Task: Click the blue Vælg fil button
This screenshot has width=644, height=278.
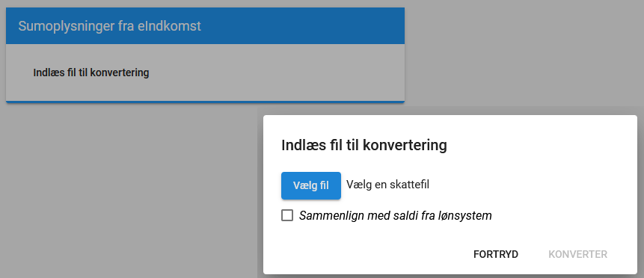Action: pos(311,185)
